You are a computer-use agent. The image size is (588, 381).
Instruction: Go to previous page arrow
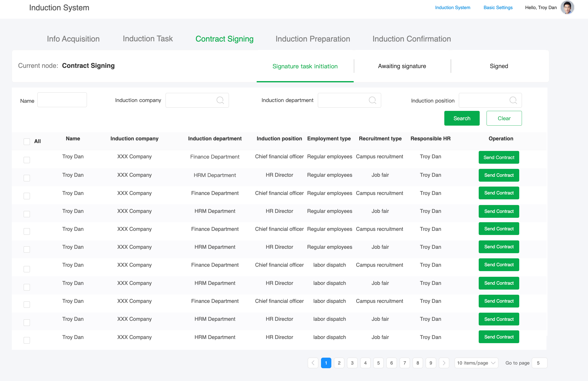coord(313,363)
